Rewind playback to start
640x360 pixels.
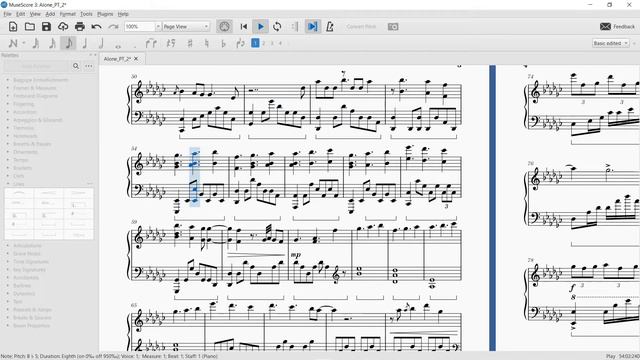(244, 27)
